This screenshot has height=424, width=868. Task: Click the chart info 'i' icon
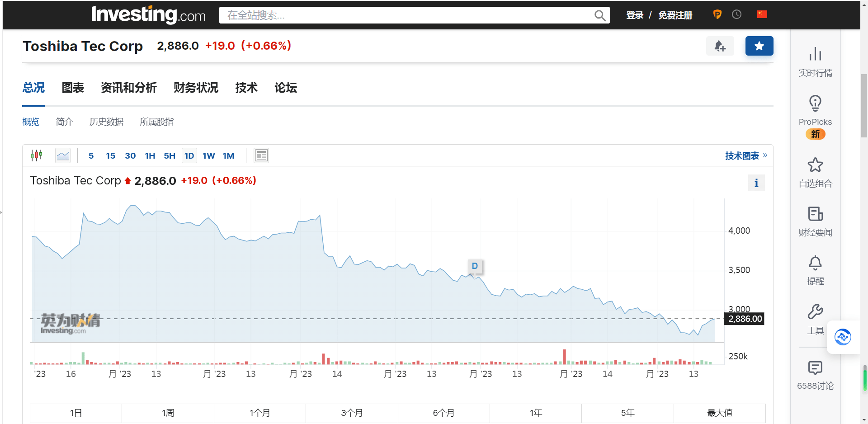coord(756,183)
